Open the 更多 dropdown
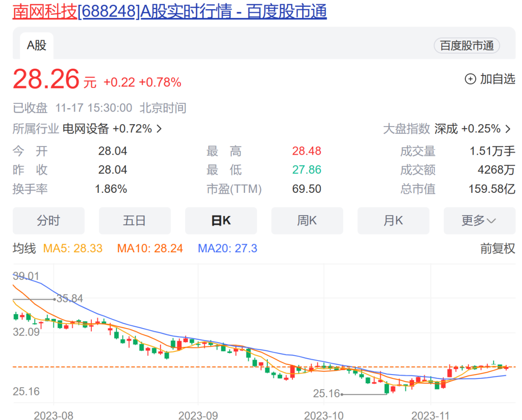522x420 pixels. point(480,221)
